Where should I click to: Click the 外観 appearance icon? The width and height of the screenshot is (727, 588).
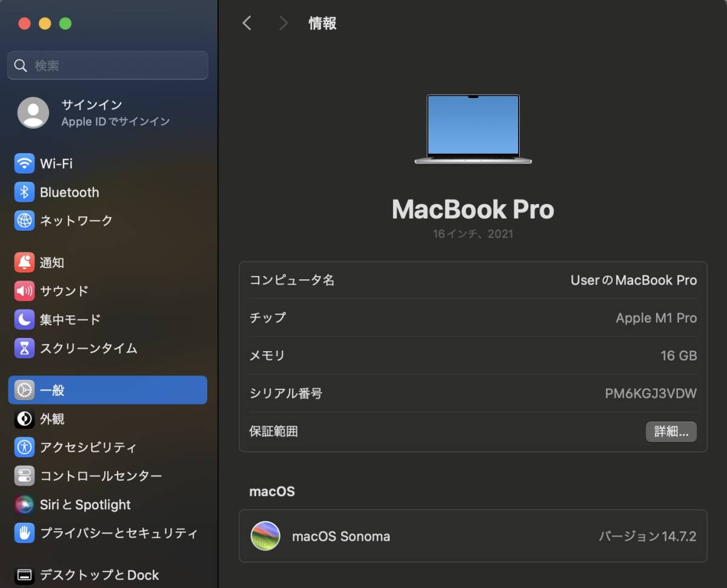pos(24,418)
